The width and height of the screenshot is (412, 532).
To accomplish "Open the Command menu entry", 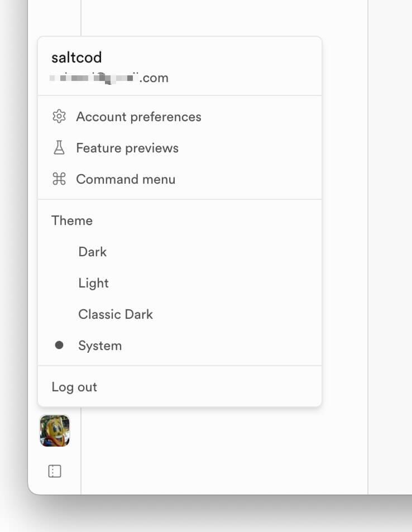I will [180, 179].
